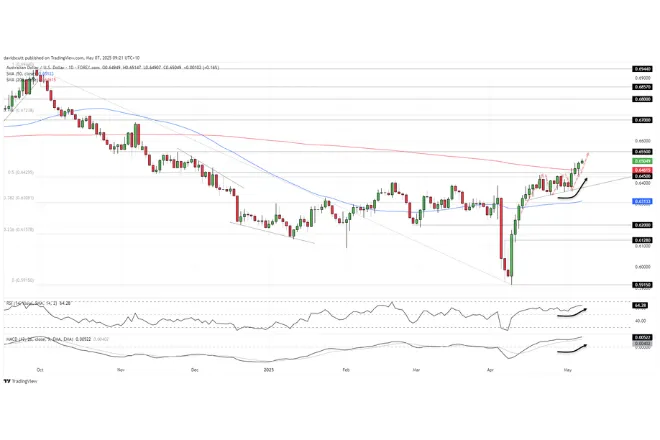This screenshot has height=440, width=660.
Task: Click the Oct label on time axis
Action: point(40,370)
